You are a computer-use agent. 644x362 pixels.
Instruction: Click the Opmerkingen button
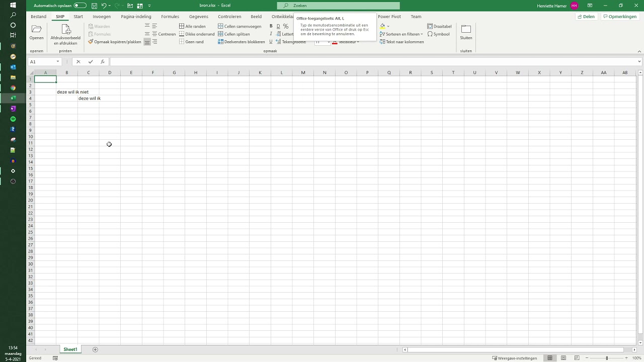[619, 17]
